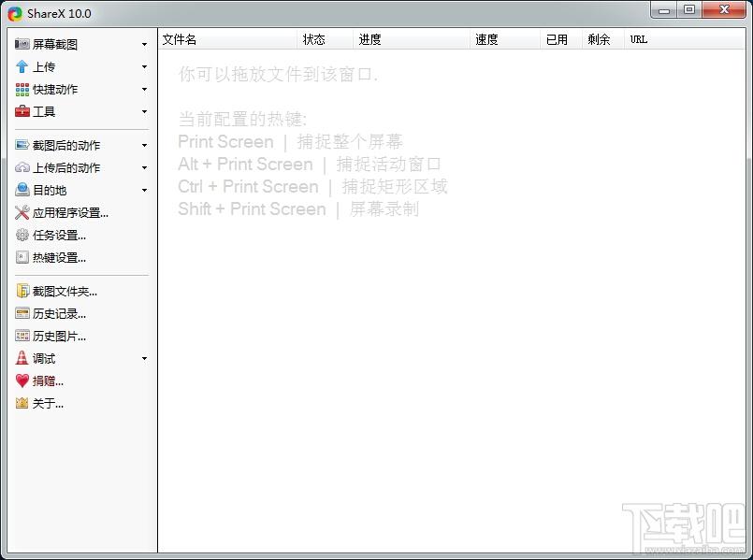
Task: Sort by the 文件名 column header
Action: click(x=228, y=39)
